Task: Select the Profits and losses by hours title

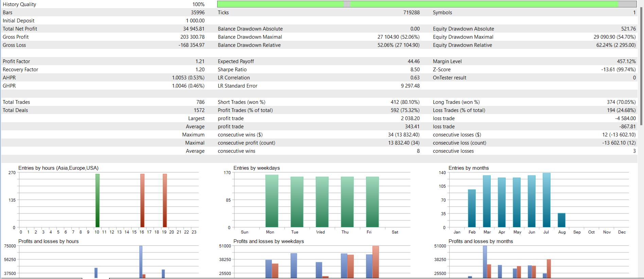Action: (49, 241)
